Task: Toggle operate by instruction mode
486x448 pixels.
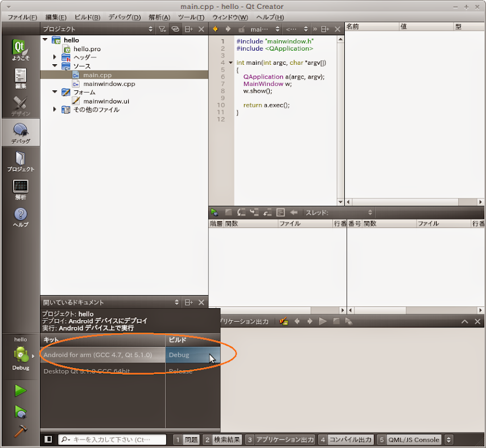Action: pyautogui.click(x=281, y=213)
